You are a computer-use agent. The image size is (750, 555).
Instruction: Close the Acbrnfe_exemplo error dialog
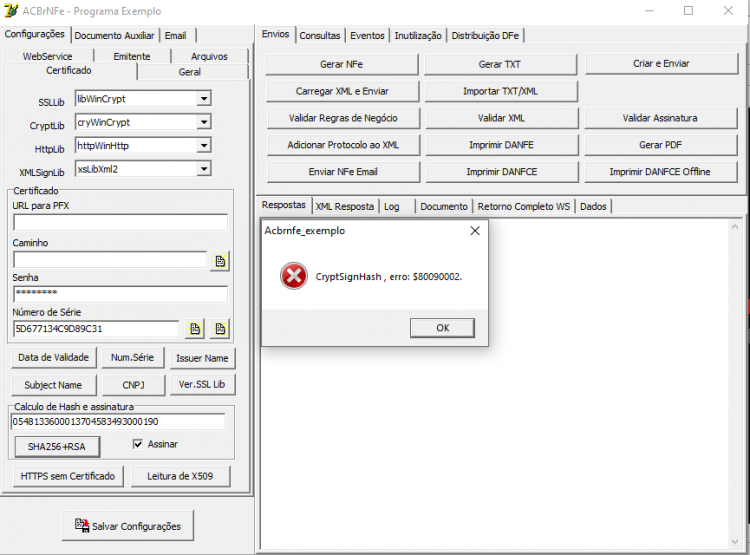(475, 231)
